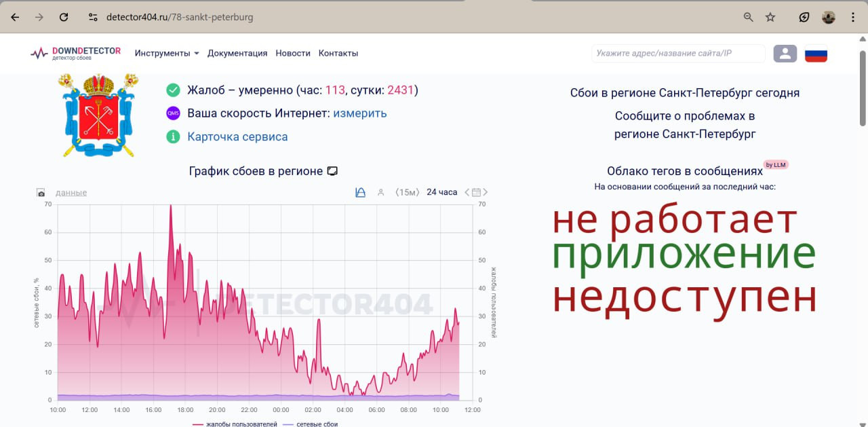Click the monitor icon beside chart title
The height and width of the screenshot is (427, 868).
tap(332, 171)
